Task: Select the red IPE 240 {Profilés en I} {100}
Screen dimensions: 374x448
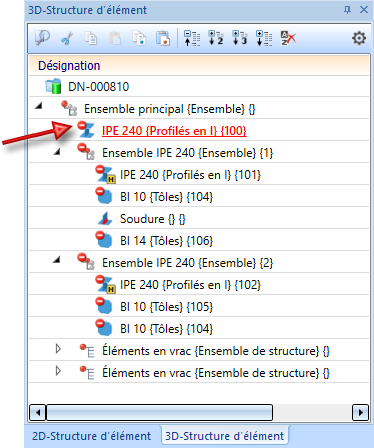Action: [x=174, y=131]
